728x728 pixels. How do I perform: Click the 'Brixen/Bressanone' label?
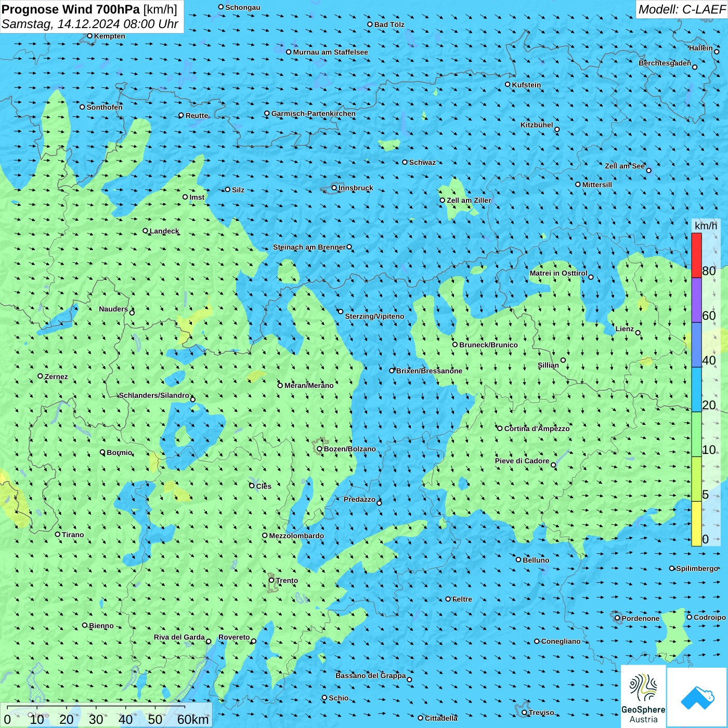[x=429, y=371]
